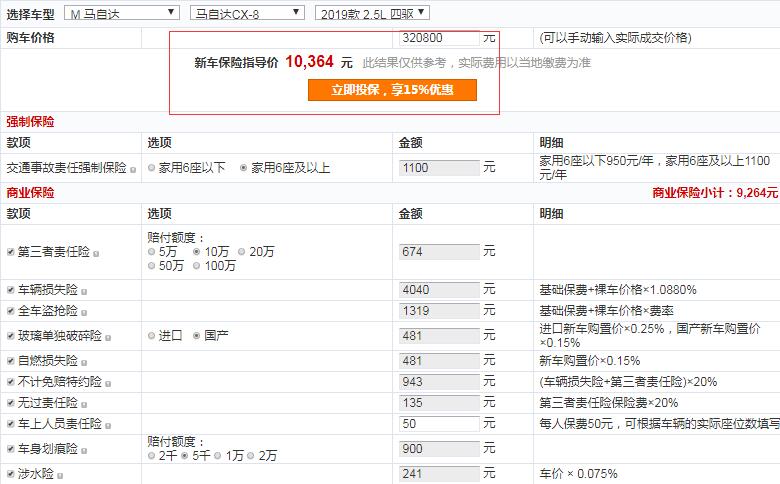Click the info icon next to 无过责任险
This screenshot has height=484, width=780.
(84, 405)
